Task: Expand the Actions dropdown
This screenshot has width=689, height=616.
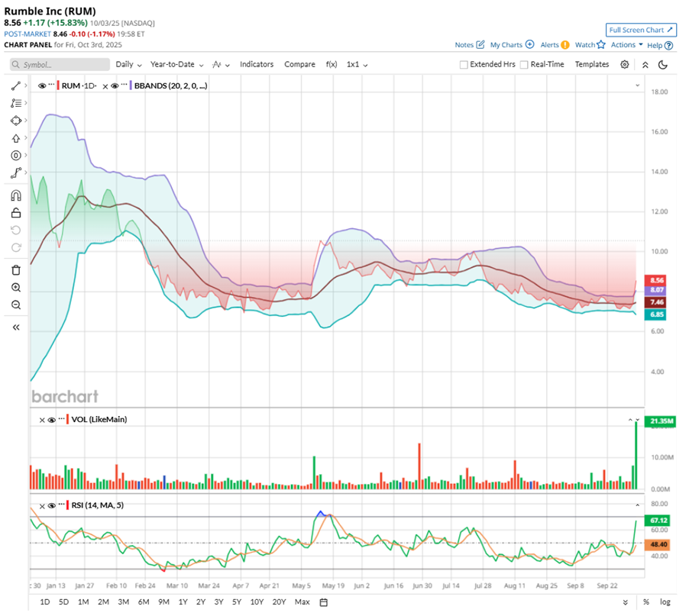Action: (x=626, y=45)
